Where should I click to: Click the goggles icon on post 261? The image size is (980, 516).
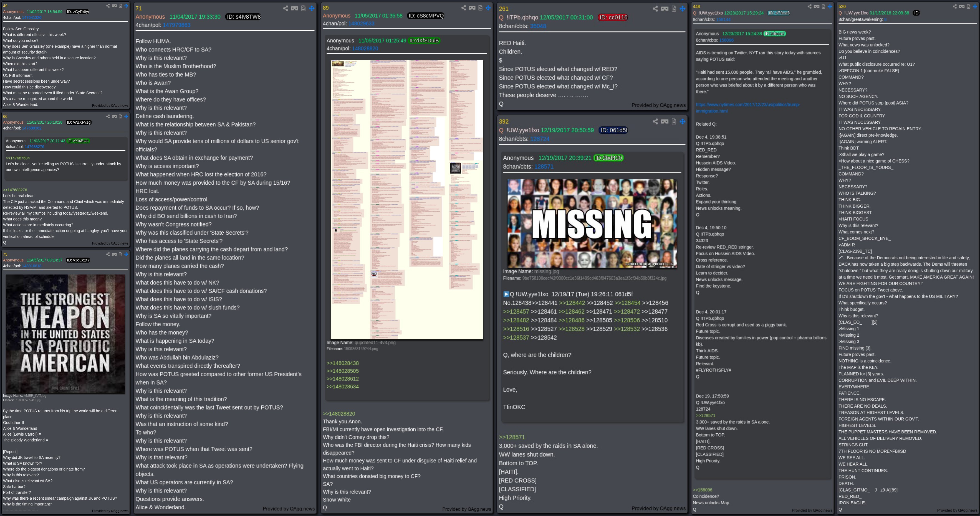click(x=665, y=9)
